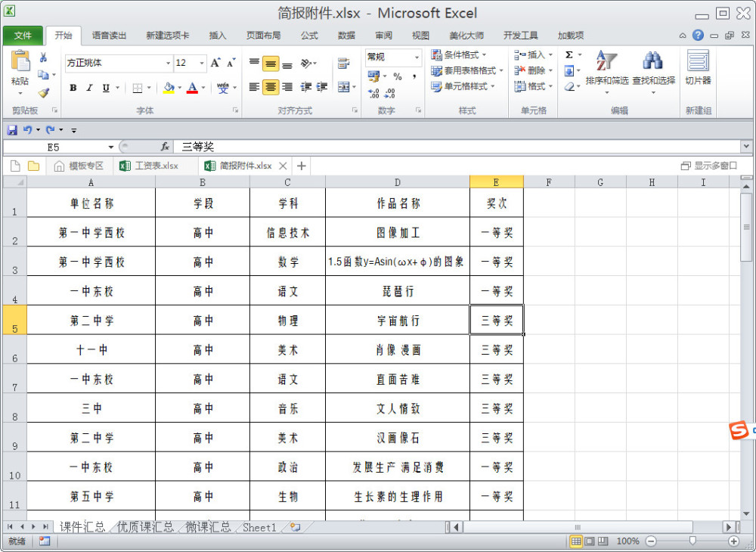Open the font name dropdown

[168, 64]
